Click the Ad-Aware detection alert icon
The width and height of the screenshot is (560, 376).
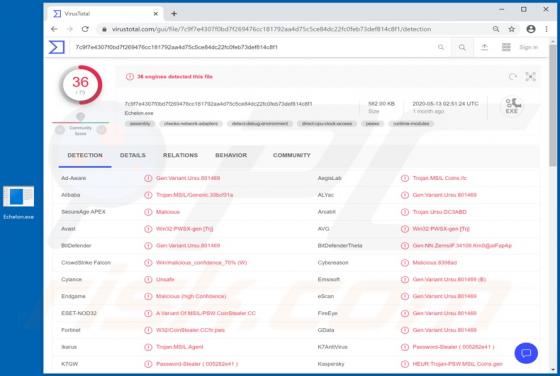[148, 178]
